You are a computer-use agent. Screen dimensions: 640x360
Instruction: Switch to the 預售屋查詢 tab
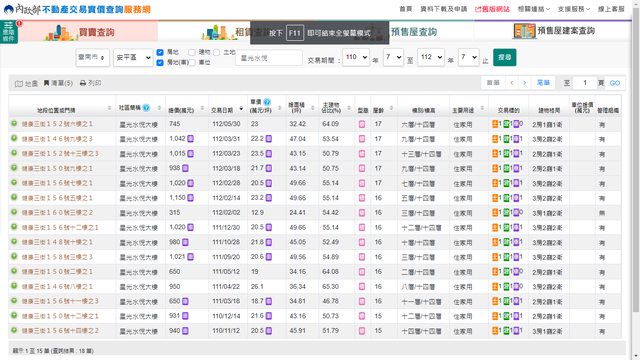click(x=414, y=32)
